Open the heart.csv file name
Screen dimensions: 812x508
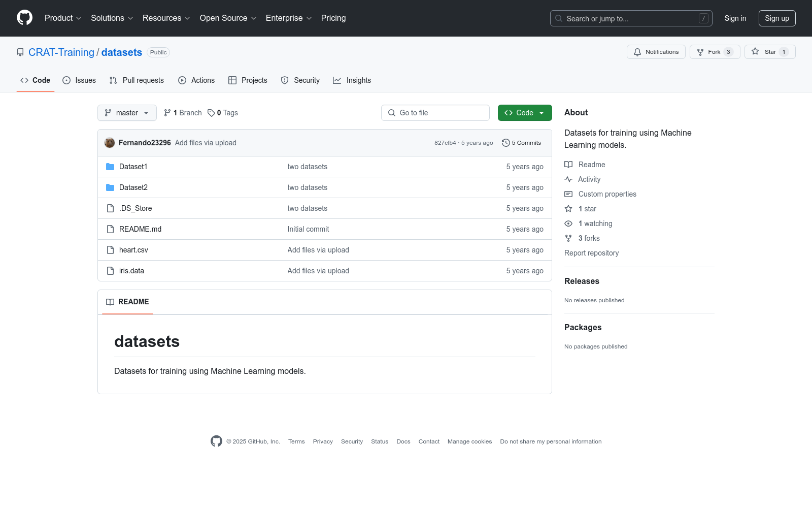[133, 250]
